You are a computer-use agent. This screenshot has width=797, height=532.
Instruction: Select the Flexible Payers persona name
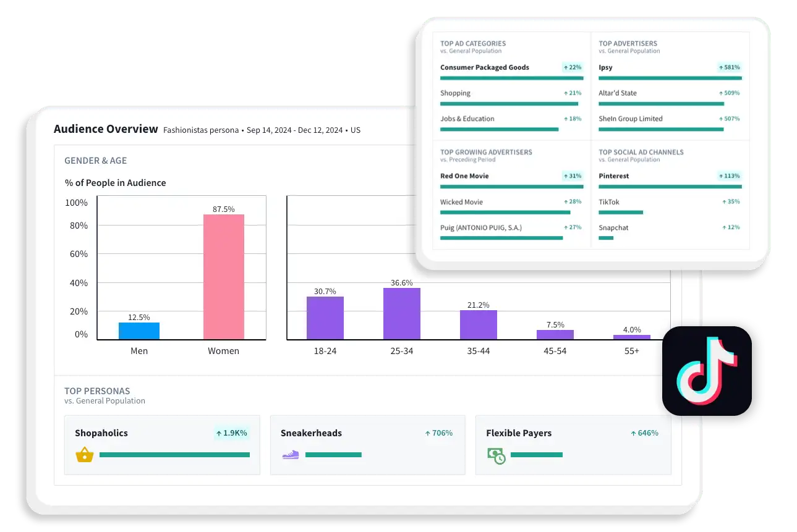click(519, 433)
